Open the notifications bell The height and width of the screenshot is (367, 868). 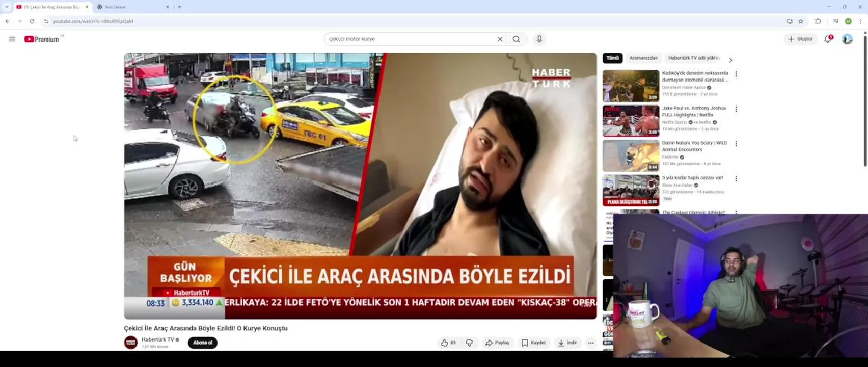point(828,39)
